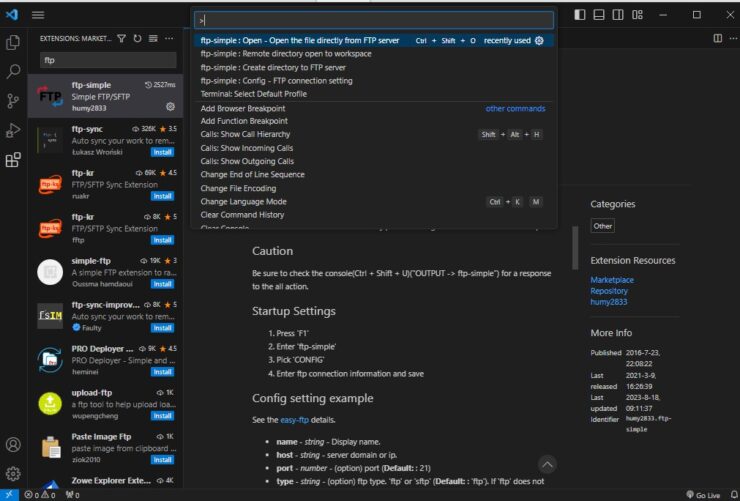Open ftp-simple manage gear in list

point(170,107)
